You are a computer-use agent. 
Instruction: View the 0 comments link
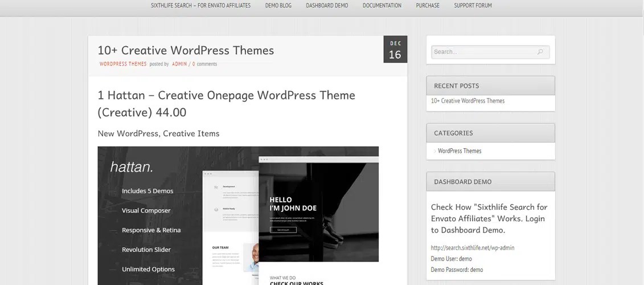click(x=204, y=64)
